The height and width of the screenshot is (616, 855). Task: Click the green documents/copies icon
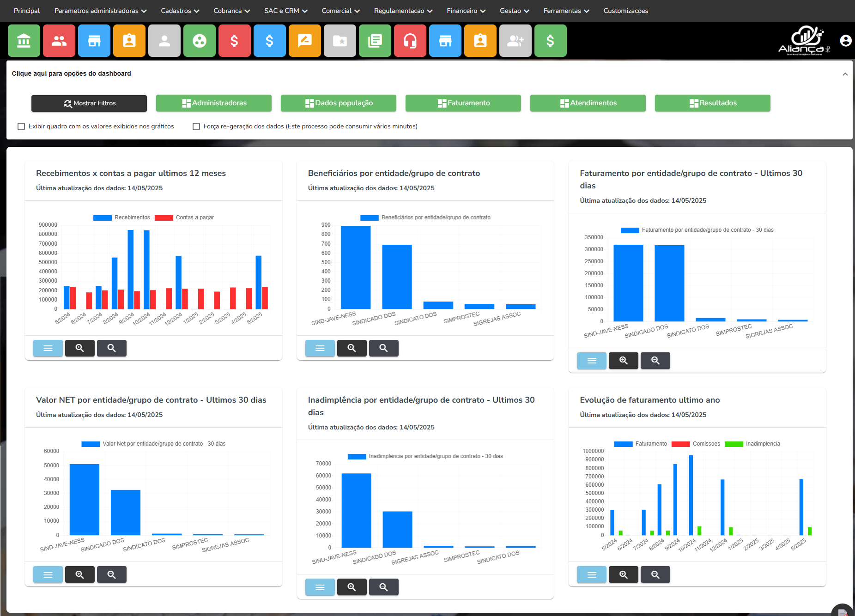coord(375,41)
